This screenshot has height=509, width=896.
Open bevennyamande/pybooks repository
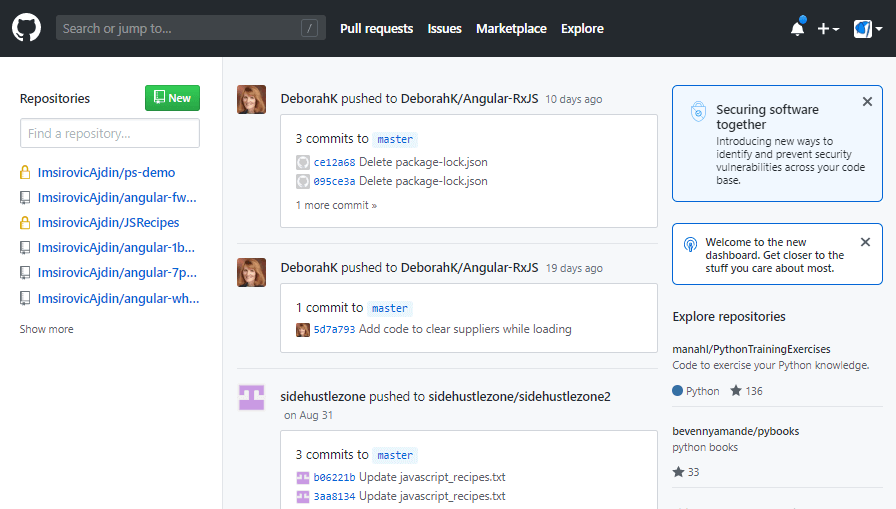735,431
